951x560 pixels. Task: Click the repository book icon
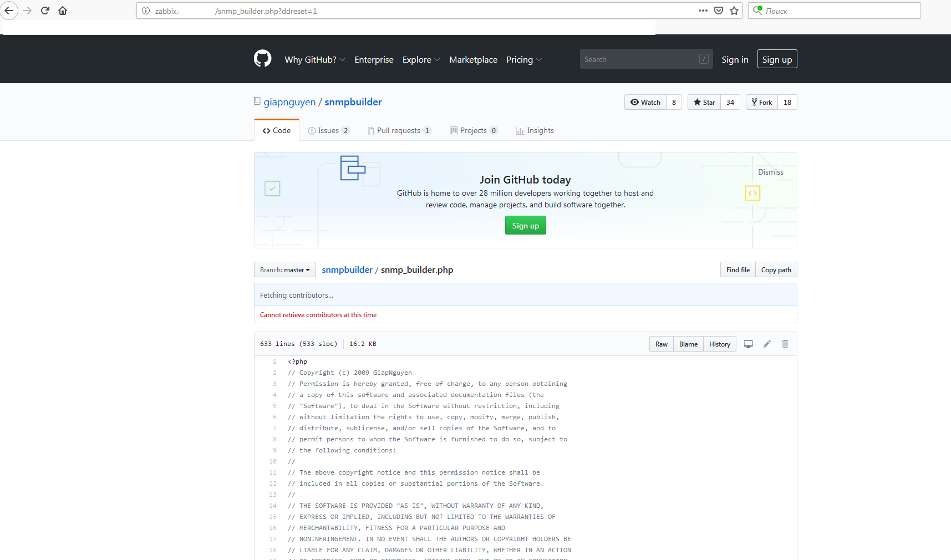[257, 101]
